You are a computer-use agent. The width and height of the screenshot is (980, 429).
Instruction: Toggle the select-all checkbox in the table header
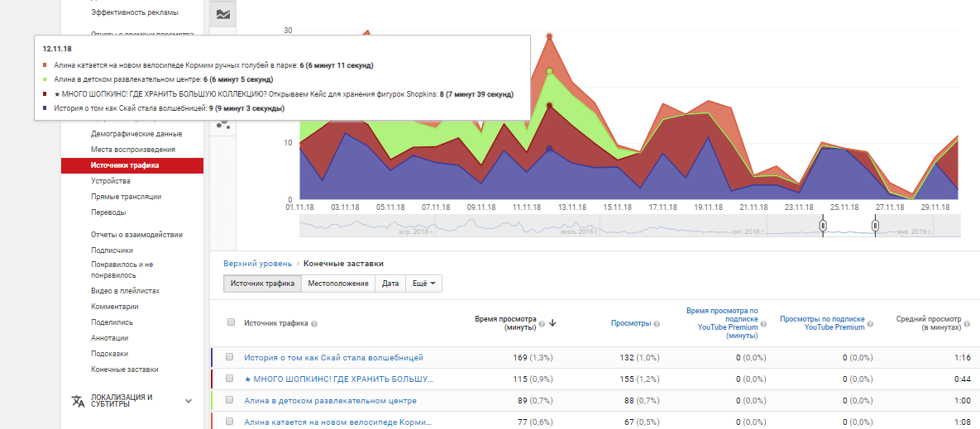(231, 323)
